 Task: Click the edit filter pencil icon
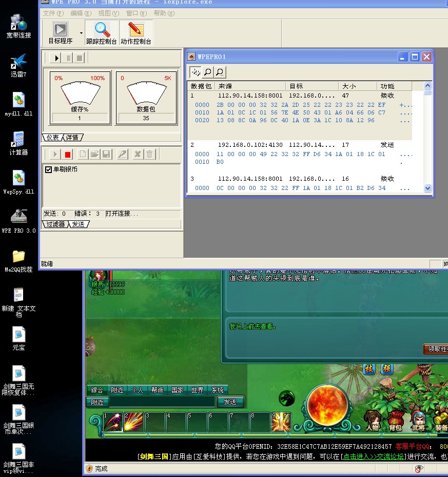(x=122, y=154)
